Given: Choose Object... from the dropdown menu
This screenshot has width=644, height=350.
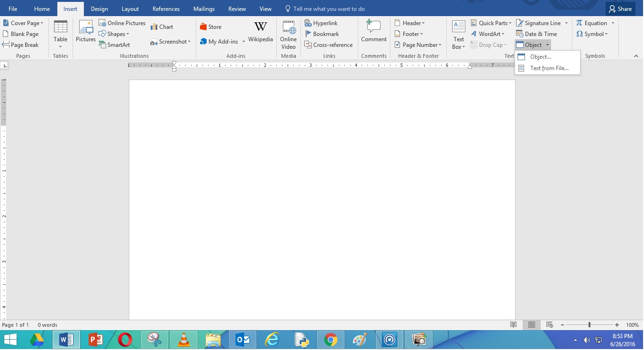Looking at the screenshot, I should pos(547,57).
